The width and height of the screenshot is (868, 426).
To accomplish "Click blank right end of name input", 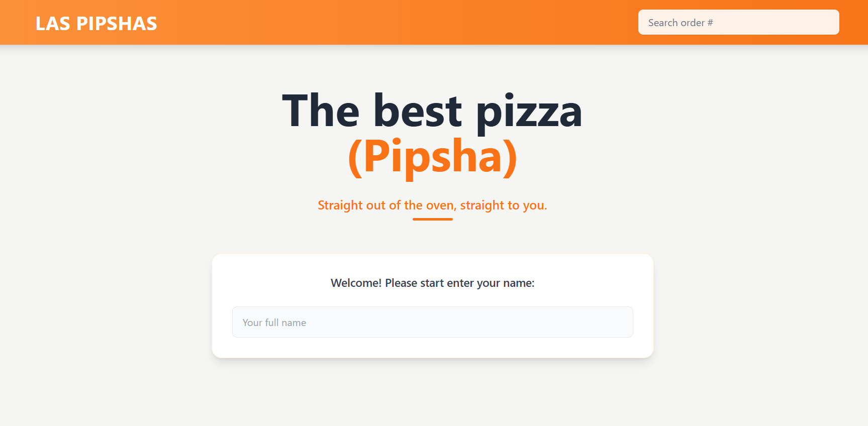I will [603, 322].
